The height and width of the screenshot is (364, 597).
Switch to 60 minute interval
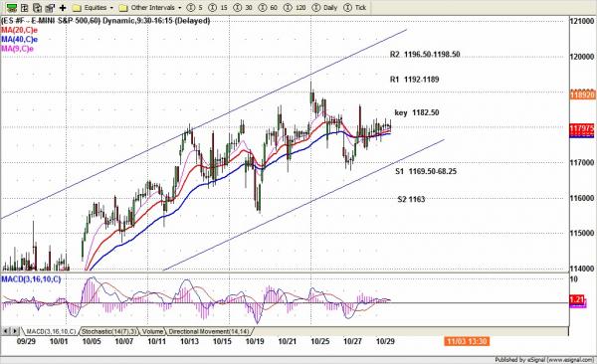tap(268, 7)
